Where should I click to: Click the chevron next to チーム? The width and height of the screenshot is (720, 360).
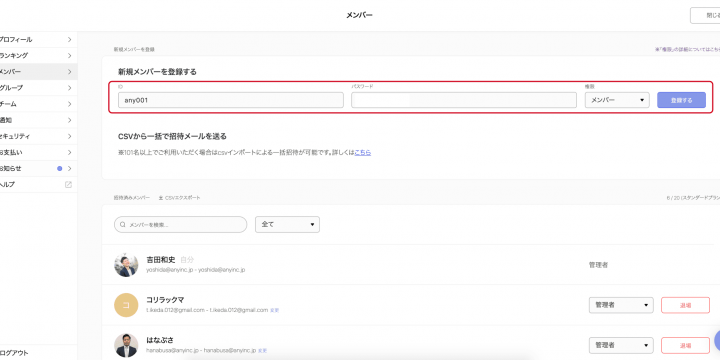[x=69, y=104]
